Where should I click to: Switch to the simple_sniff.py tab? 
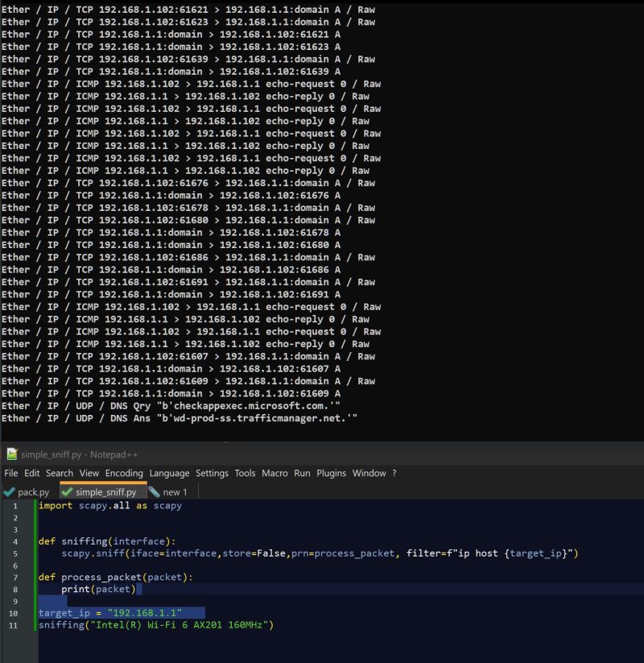coord(104,492)
